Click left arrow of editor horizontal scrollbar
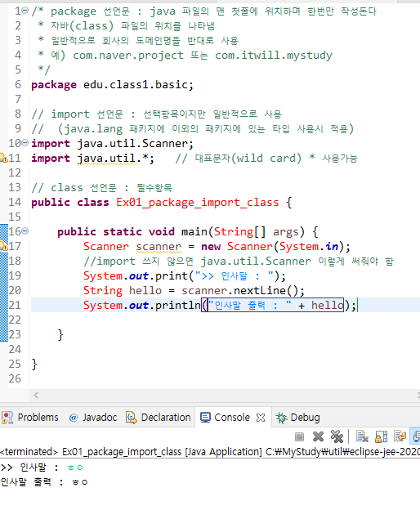The image size is (420, 510). [x=36, y=396]
